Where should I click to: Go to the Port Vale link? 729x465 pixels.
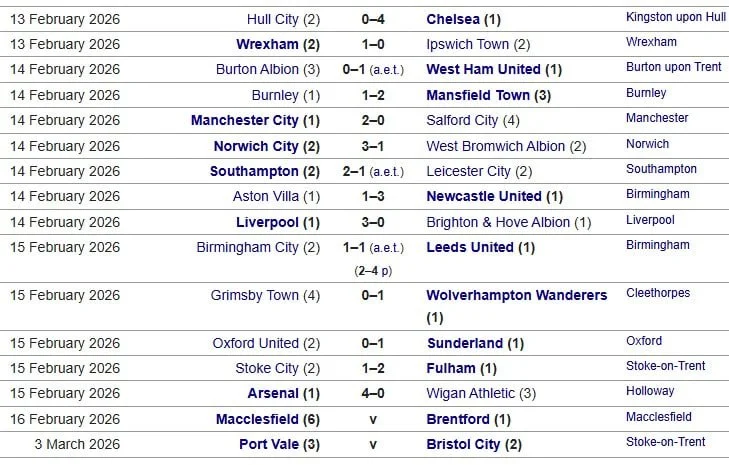pos(268,444)
